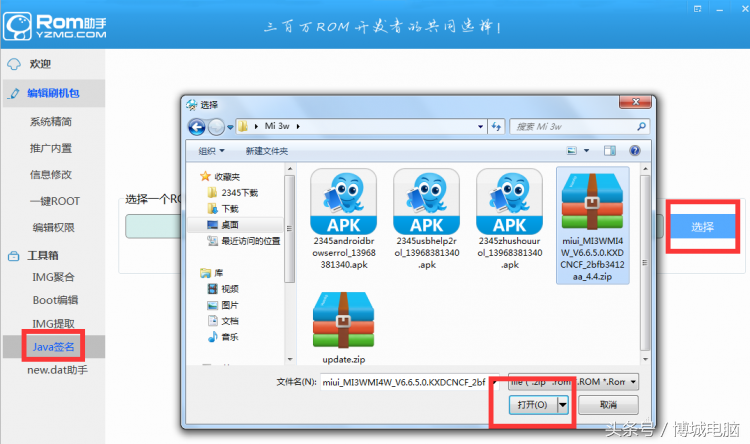
Task: Open help with the question mark icon
Action: (635, 151)
